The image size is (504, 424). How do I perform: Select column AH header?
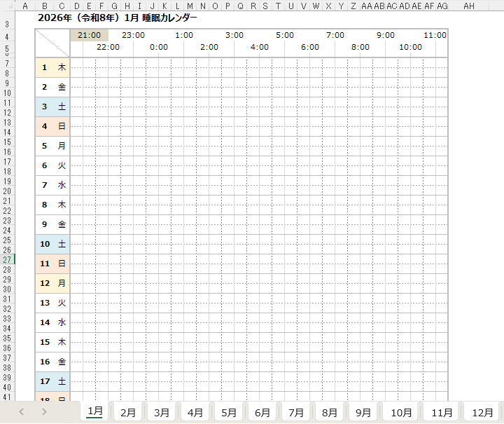coord(468,6)
